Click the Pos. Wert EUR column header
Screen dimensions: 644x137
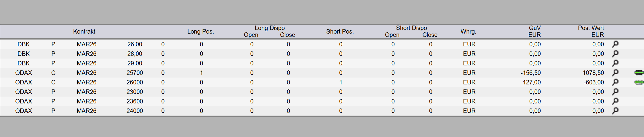(591, 31)
